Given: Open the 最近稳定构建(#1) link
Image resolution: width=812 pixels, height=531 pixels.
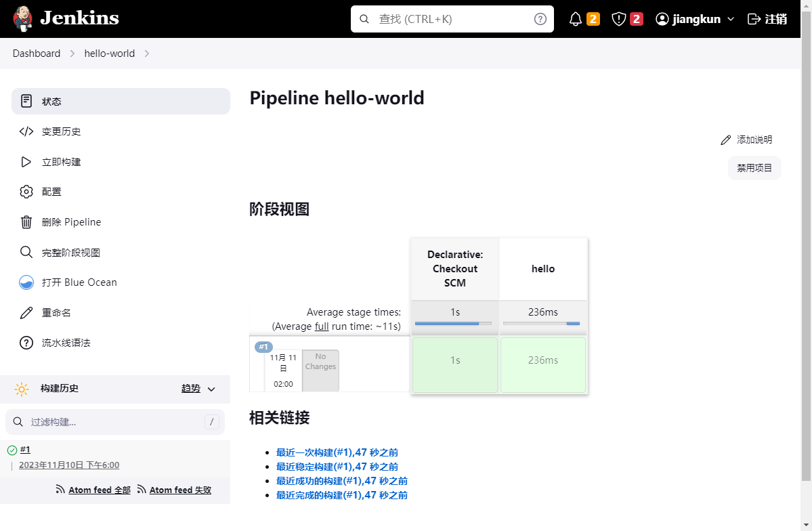Looking at the screenshot, I should click(x=337, y=467).
